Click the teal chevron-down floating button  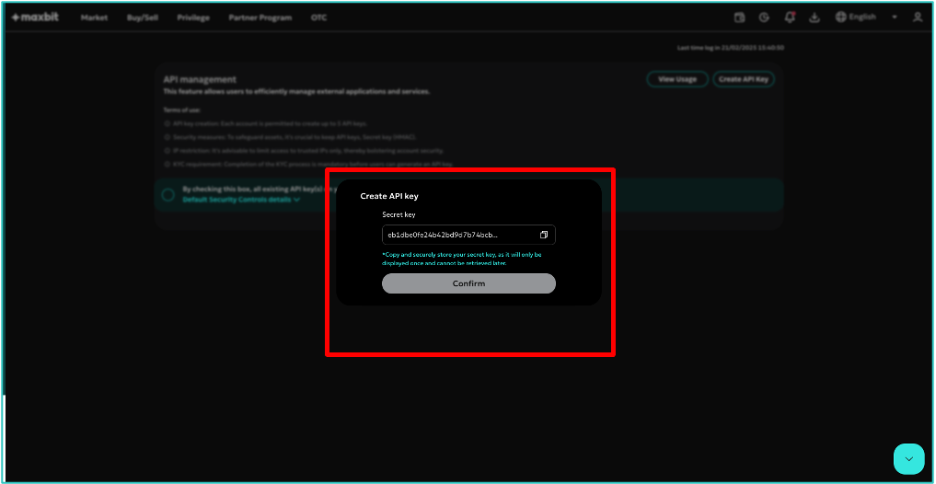tap(908, 459)
